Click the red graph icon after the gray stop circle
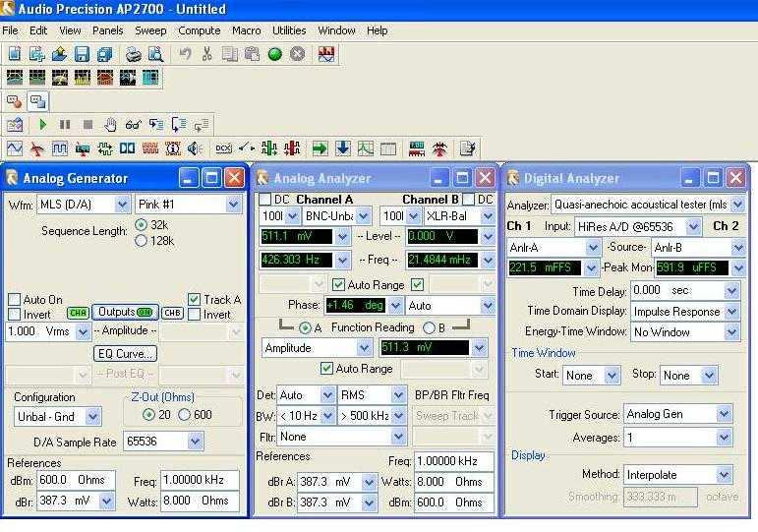Viewport: 758px width, 532px height. click(326, 54)
